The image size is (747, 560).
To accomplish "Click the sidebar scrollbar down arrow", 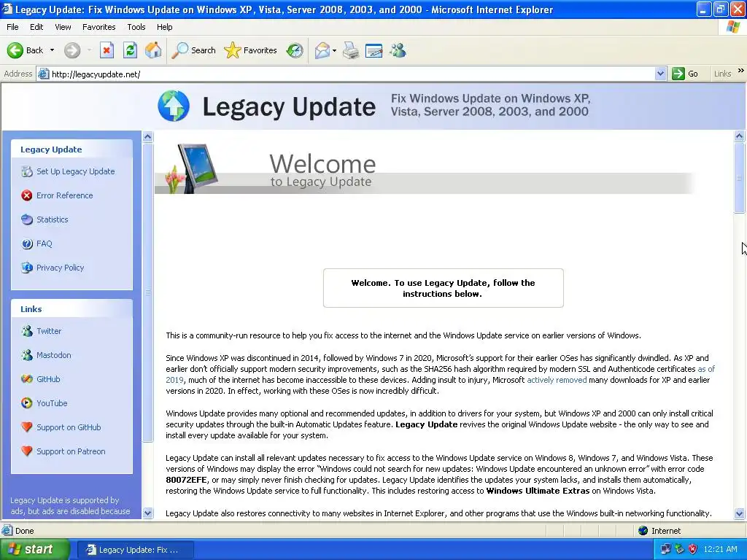I will click(147, 513).
